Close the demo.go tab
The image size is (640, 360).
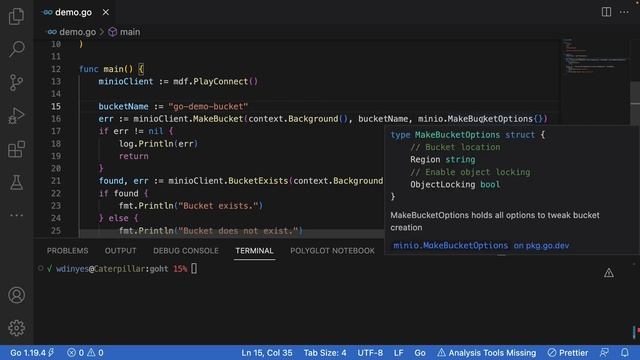(106, 12)
